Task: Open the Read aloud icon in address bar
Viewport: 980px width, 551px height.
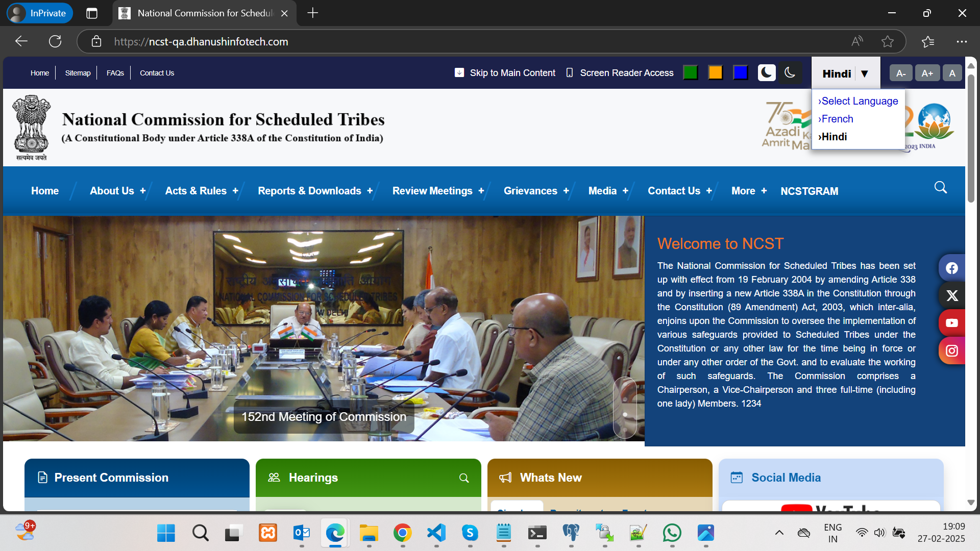Action: 857,41
